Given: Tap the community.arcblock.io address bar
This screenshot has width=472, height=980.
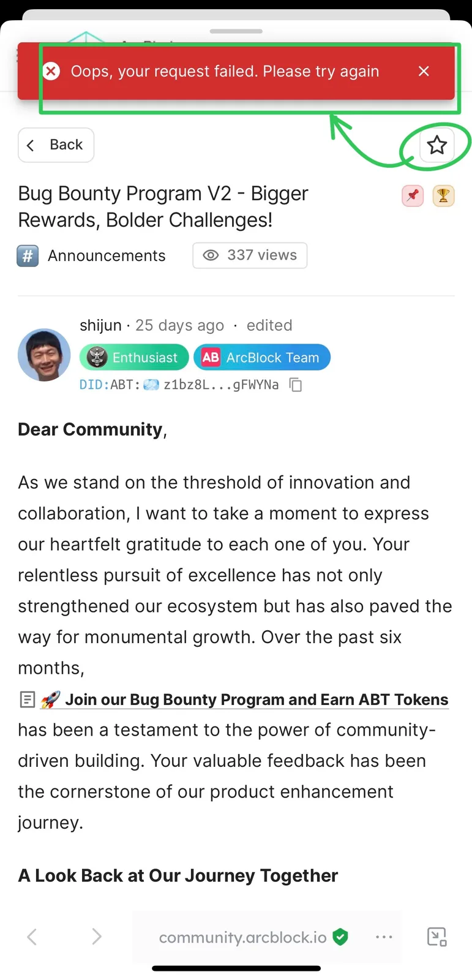Looking at the screenshot, I should click(x=253, y=937).
